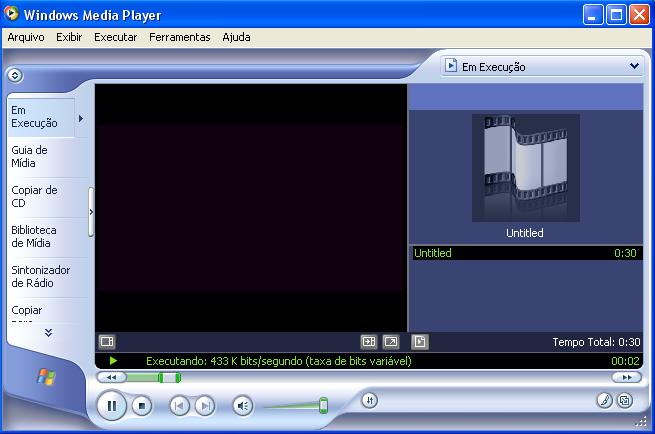Toggle shuffle mode button

click(x=369, y=401)
